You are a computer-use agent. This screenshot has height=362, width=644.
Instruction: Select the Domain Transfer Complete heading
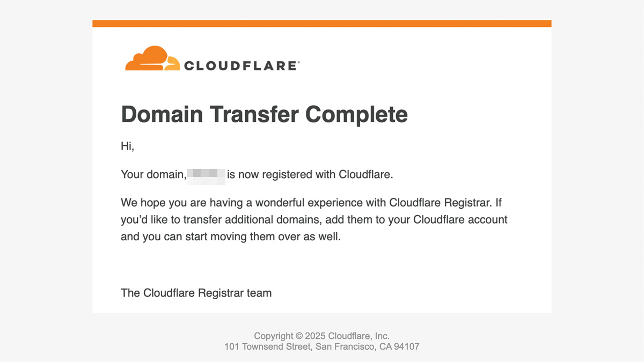(264, 115)
